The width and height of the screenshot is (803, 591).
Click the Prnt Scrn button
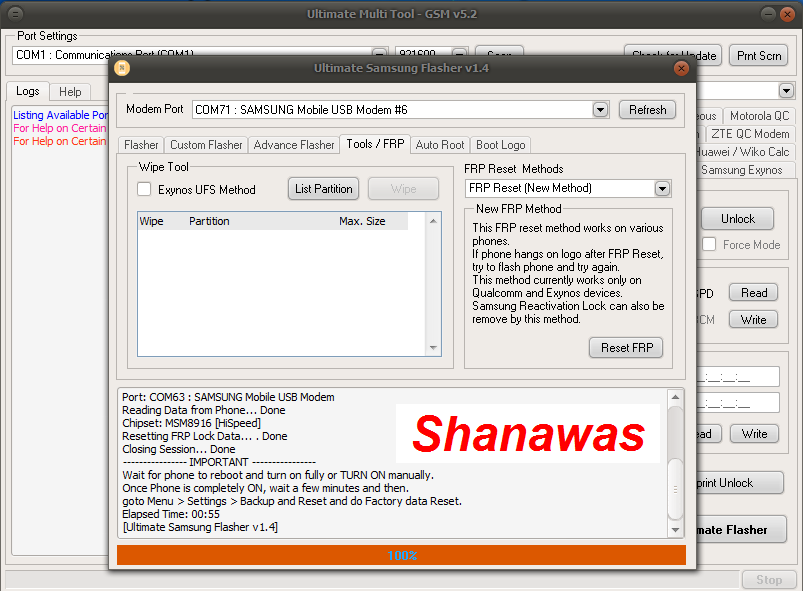point(759,55)
